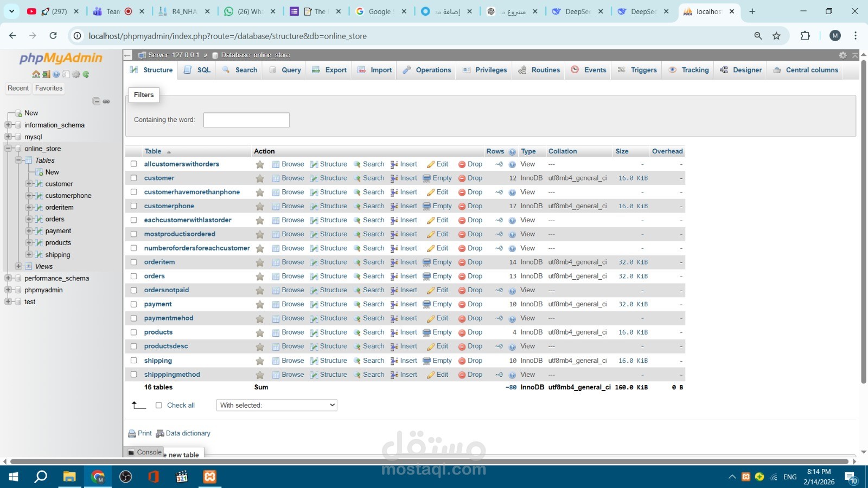
Task: Open the Privileges tab
Action: (x=484, y=70)
